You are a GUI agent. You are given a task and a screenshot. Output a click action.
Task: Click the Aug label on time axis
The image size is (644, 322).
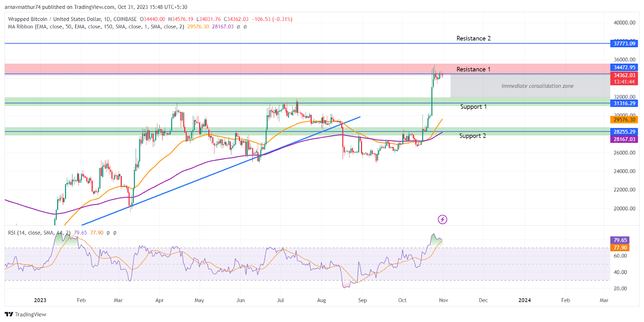[x=322, y=300]
